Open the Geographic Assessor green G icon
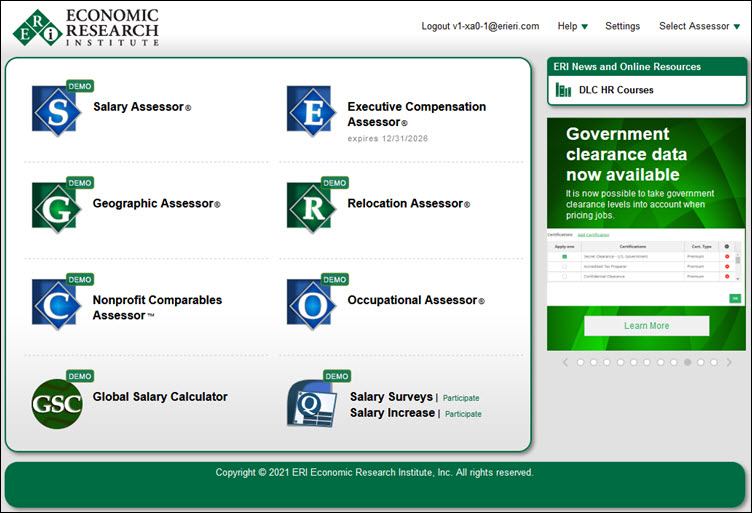Image resolution: width=752 pixels, height=513 pixels. [x=56, y=207]
